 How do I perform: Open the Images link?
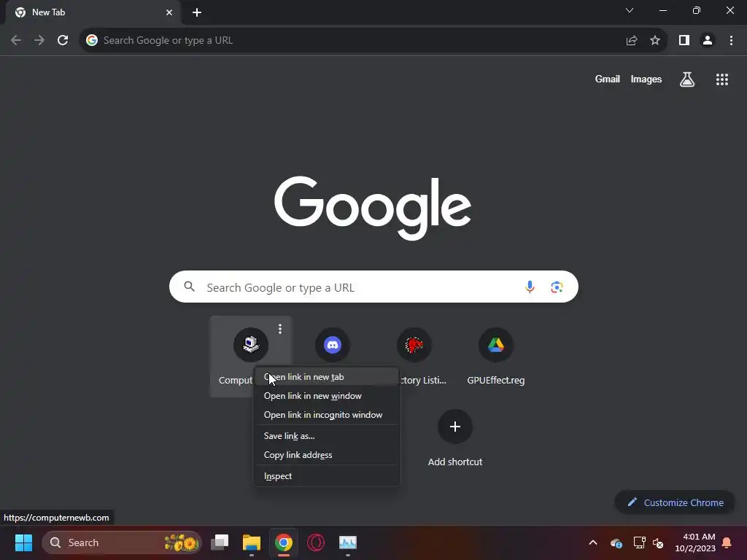click(646, 79)
